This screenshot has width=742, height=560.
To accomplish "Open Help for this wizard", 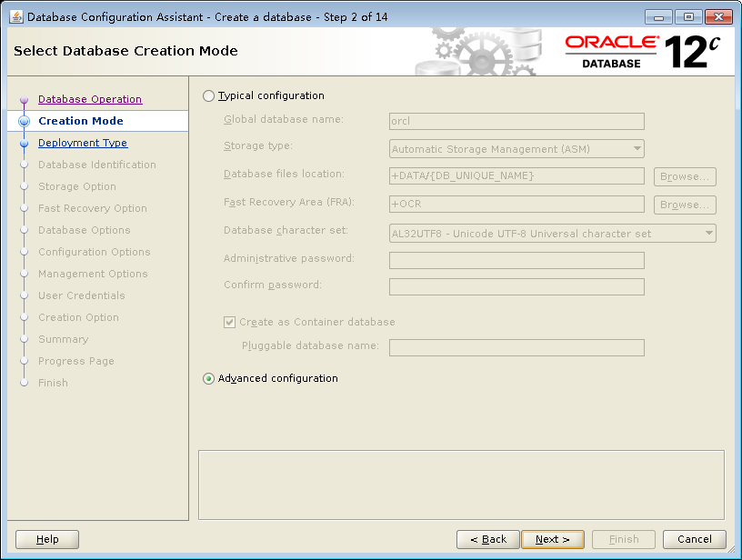I will [47, 539].
